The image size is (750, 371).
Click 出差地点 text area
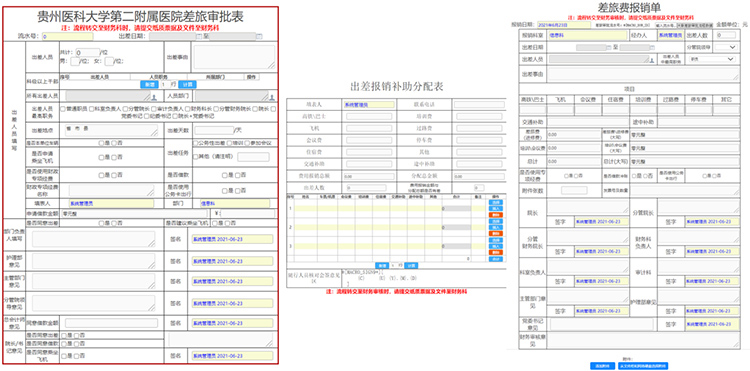click(x=111, y=130)
